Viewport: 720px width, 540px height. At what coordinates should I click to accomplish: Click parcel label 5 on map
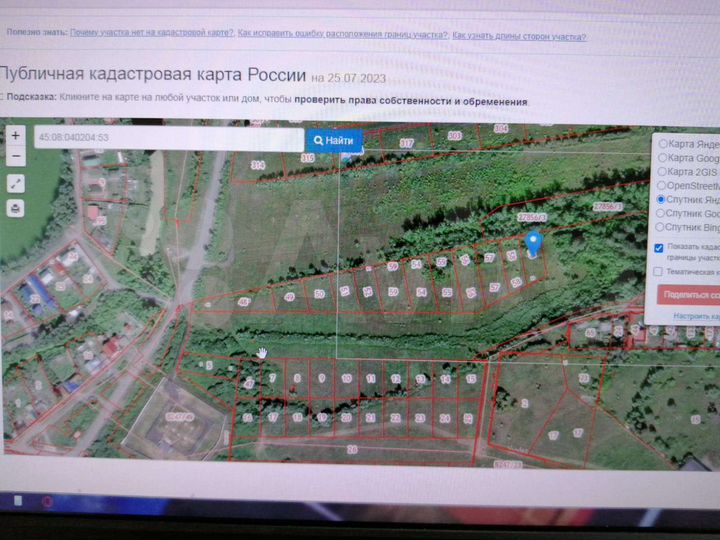(209, 366)
